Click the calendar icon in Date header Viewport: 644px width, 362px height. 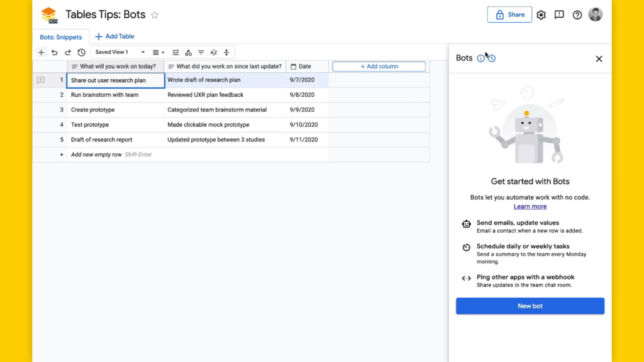(x=293, y=67)
